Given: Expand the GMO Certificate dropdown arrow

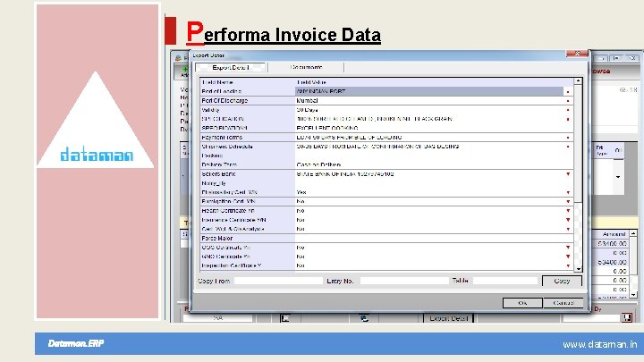Looking at the screenshot, I should pyautogui.click(x=568, y=257).
